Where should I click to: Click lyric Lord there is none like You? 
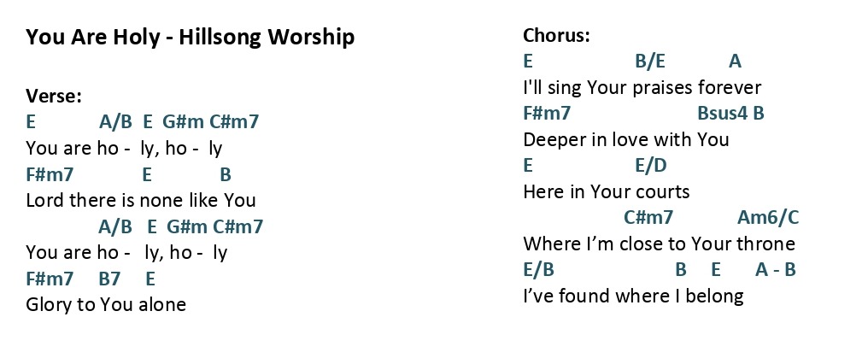tap(141, 200)
